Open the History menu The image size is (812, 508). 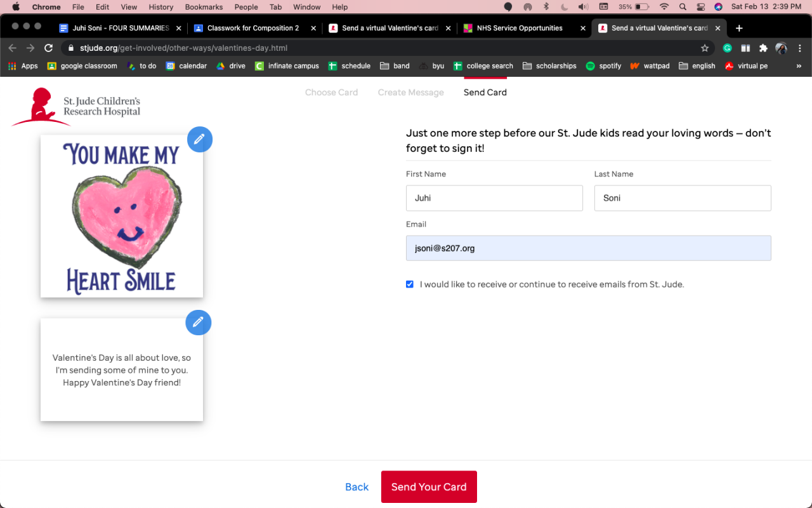click(161, 7)
